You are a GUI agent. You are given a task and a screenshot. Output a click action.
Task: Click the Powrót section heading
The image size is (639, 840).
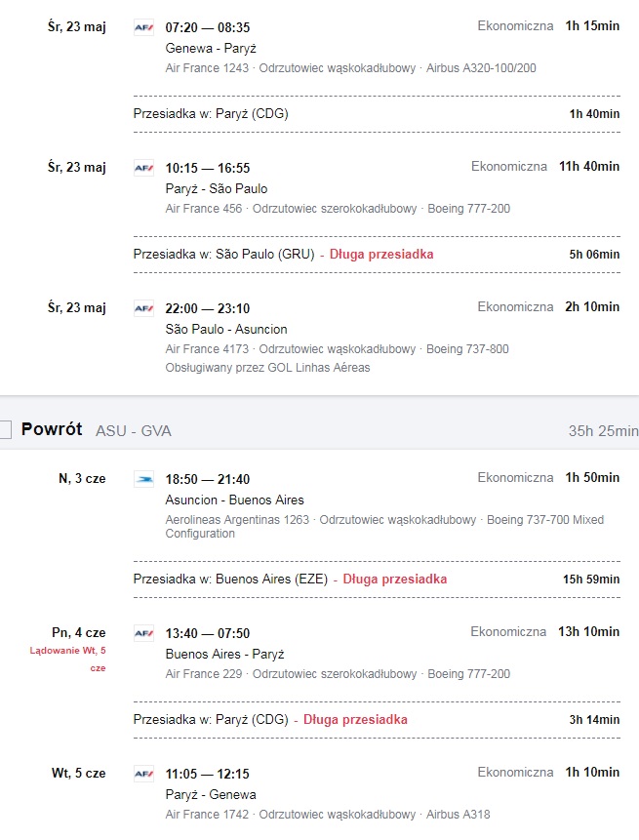pyautogui.click(x=52, y=429)
